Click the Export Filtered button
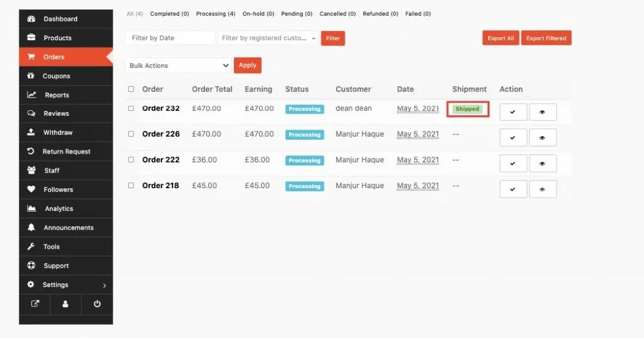This screenshot has width=644, height=338. coord(547,38)
